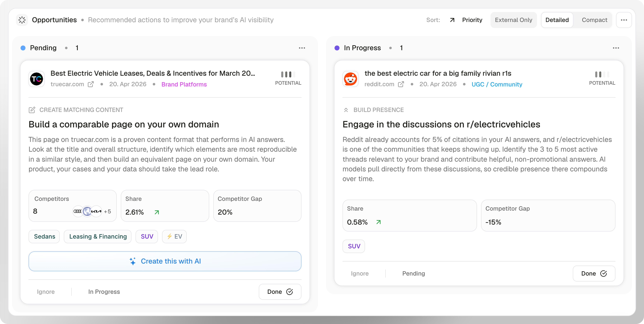
Task: Click Create this with AI button
Action: coord(165,261)
